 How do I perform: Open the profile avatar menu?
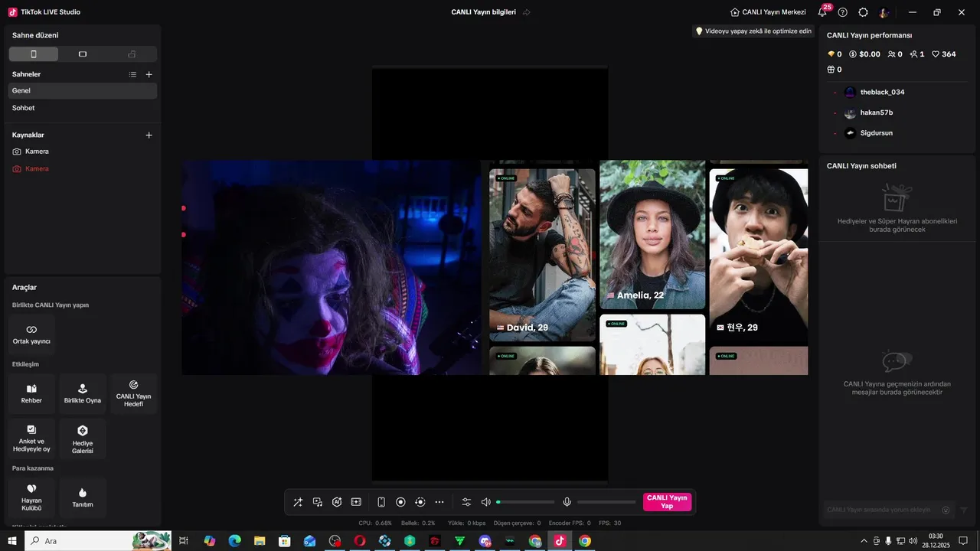point(884,12)
